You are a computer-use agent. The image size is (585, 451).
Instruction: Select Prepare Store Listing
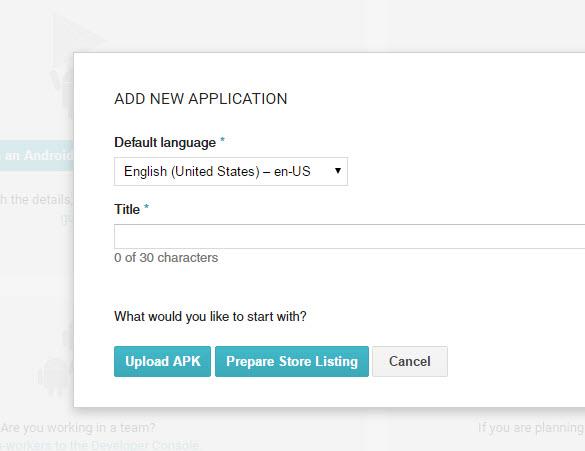[292, 361]
